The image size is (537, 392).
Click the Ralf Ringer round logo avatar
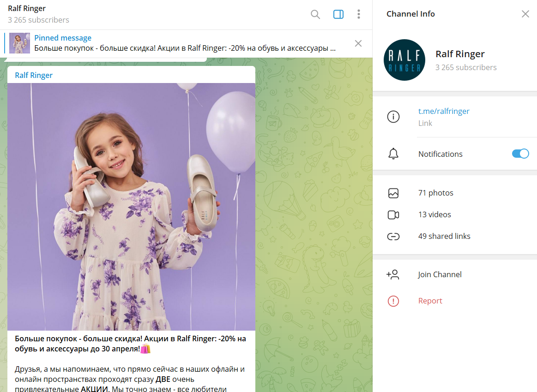pyautogui.click(x=404, y=60)
